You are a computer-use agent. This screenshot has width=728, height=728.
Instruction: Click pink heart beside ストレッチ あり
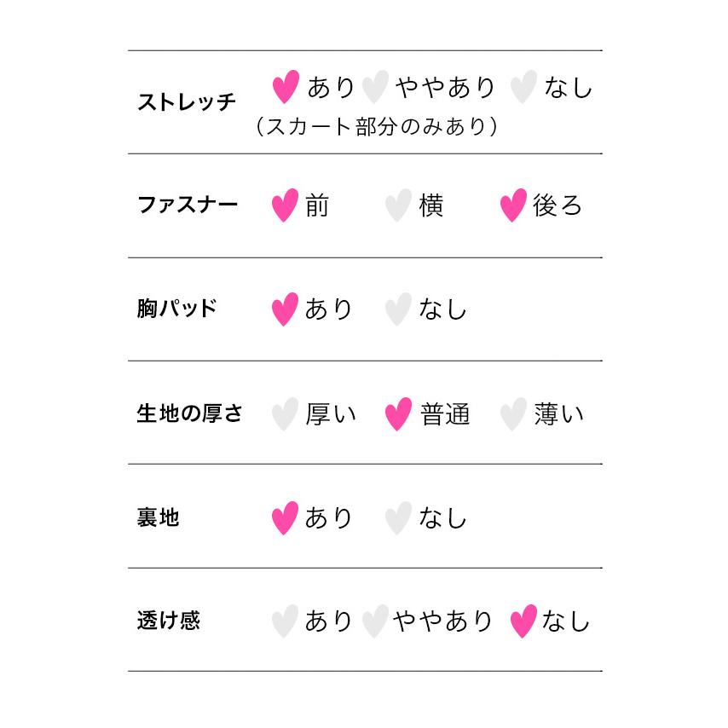tap(285, 87)
